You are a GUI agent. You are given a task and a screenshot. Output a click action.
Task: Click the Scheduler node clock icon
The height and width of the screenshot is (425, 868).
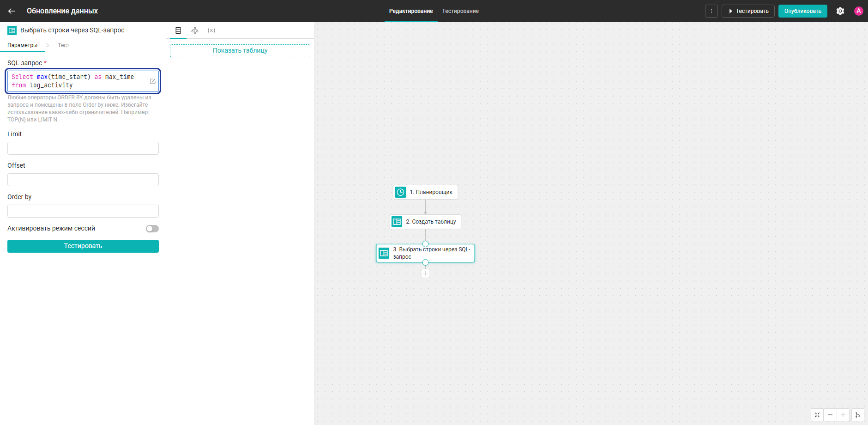click(400, 192)
